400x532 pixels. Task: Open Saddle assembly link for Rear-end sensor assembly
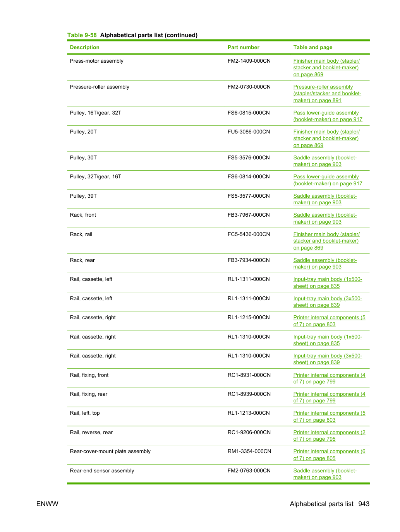325,474
